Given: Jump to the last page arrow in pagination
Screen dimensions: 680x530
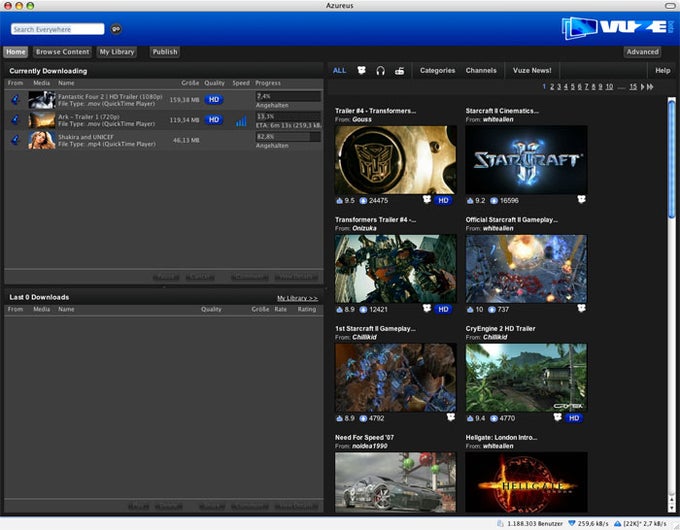Looking at the screenshot, I should coord(650,87).
